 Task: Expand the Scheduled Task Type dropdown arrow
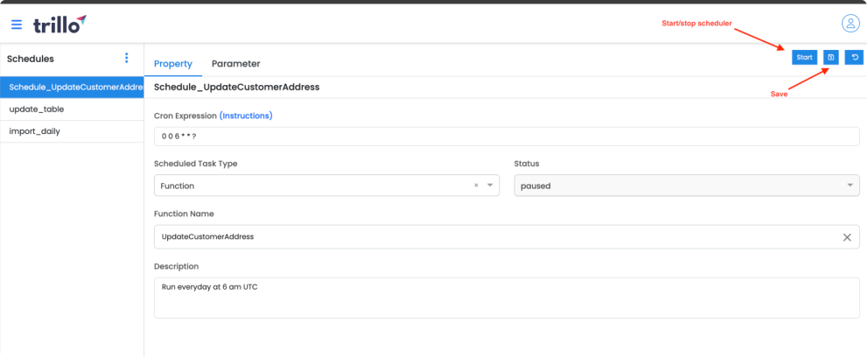pos(490,186)
